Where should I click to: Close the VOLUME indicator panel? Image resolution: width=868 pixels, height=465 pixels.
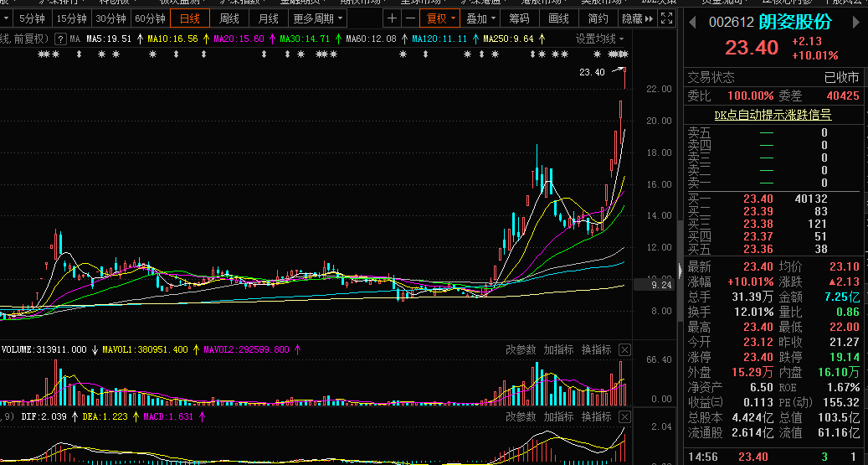[624, 349]
